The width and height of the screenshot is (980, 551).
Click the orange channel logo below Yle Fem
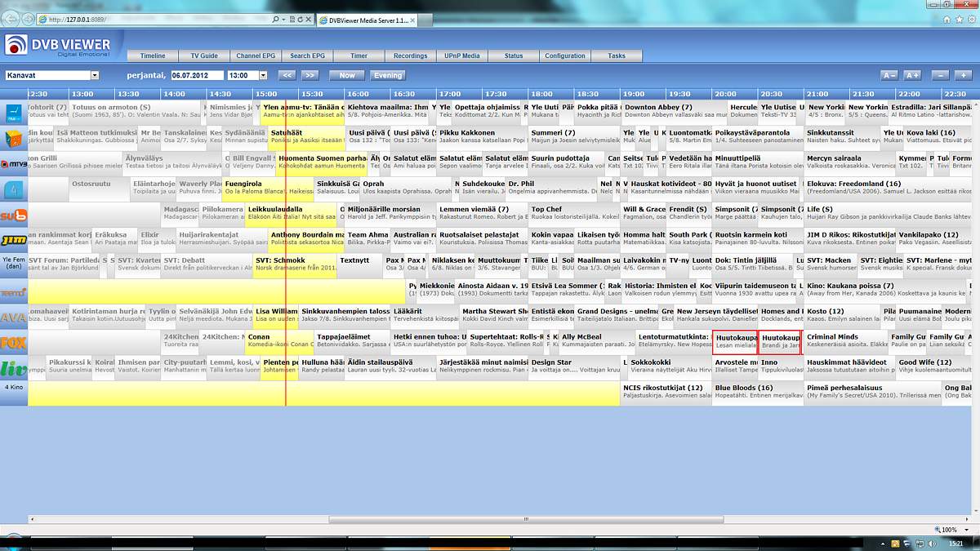tap(14, 291)
